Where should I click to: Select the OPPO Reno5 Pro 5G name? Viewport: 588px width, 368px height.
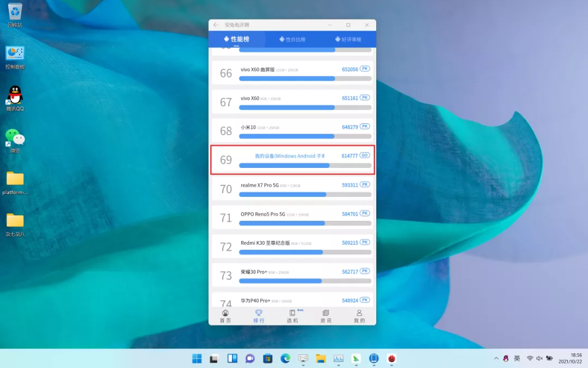point(263,214)
